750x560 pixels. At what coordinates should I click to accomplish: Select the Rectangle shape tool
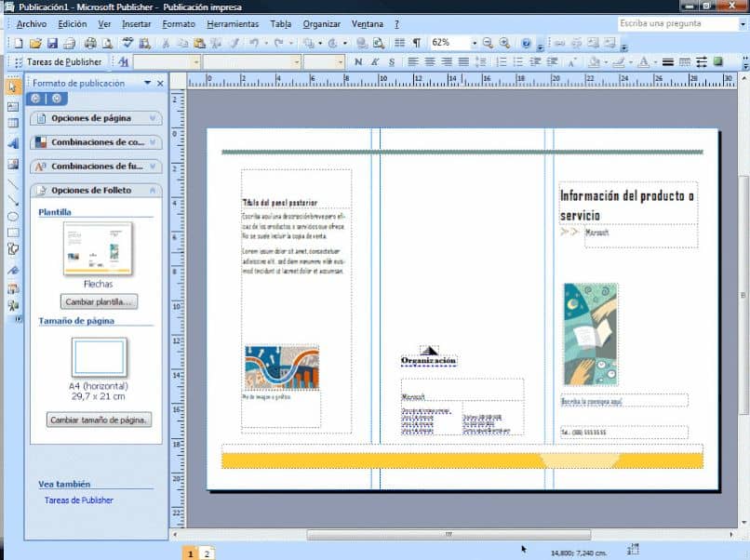tap(13, 233)
